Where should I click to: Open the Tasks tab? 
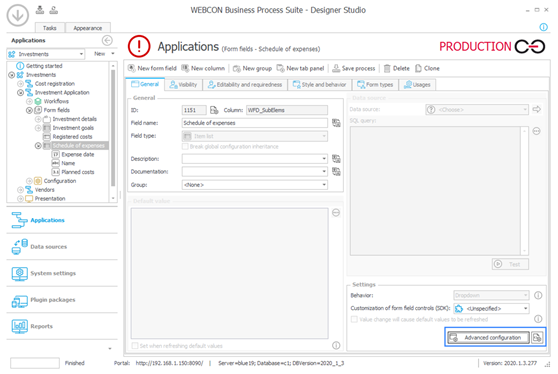point(50,28)
